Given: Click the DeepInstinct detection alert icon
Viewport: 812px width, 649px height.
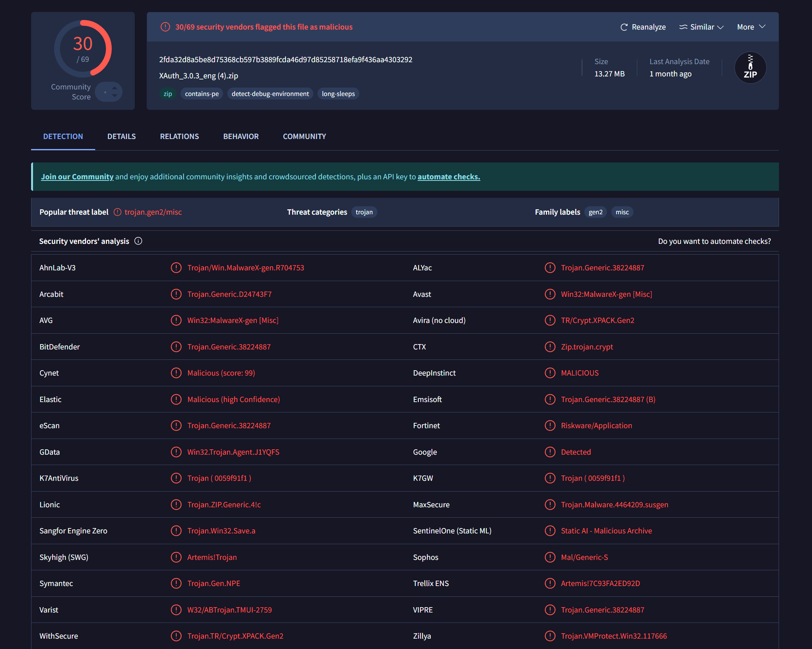Looking at the screenshot, I should coord(550,373).
